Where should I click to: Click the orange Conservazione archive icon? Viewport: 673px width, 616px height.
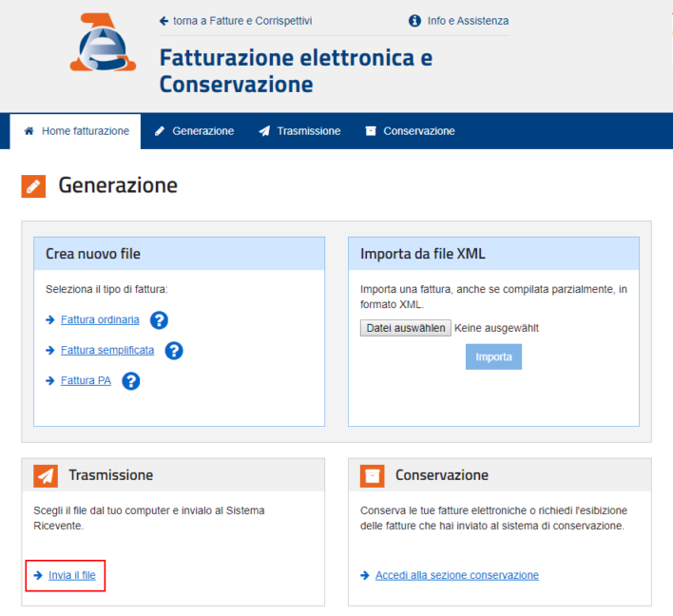pos(373,475)
